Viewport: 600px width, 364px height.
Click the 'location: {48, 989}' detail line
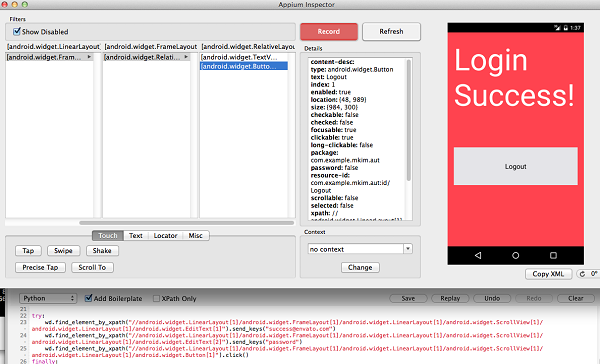tap(339, 100)
